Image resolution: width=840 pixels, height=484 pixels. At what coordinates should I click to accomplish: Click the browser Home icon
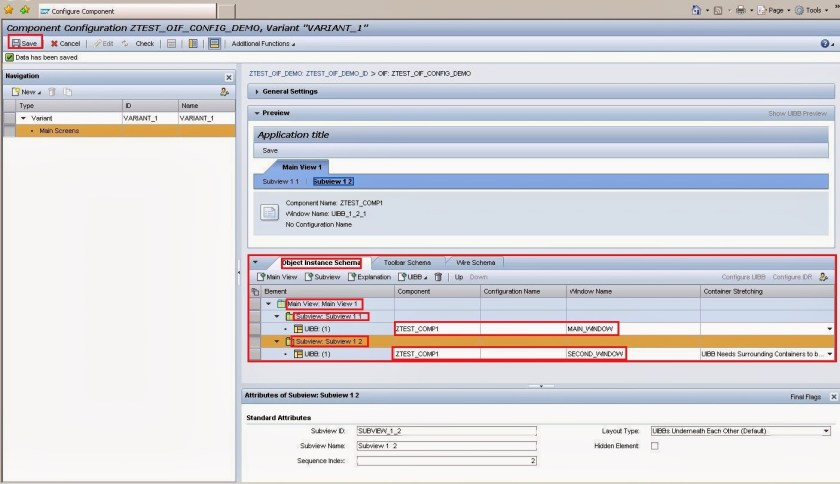(x=695, y=10)
